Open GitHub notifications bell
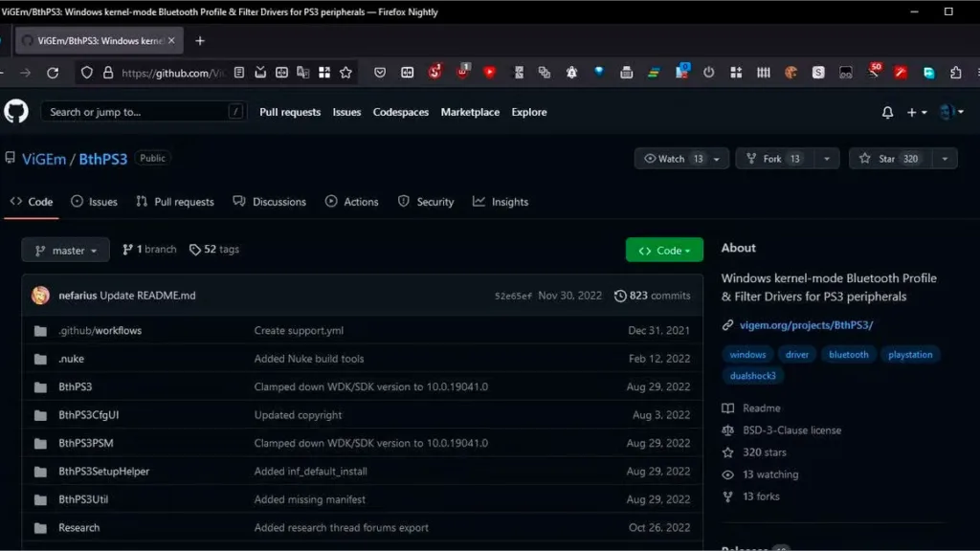Viewport: 980px width, 551px height. click(887, 113)
